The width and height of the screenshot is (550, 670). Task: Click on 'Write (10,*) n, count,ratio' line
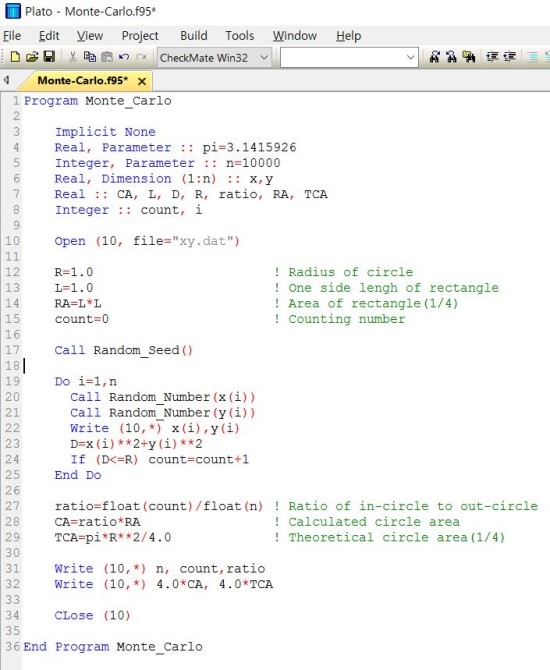coord(160,569)
